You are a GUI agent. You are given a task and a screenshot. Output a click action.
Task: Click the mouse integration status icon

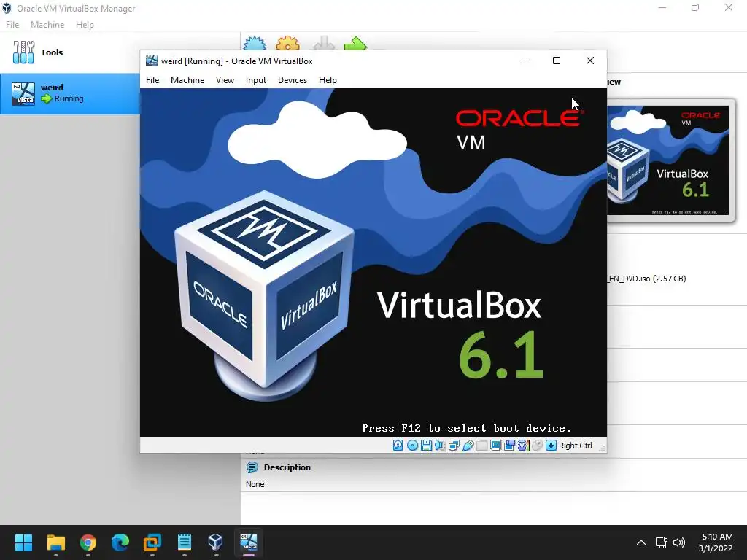pyautogui.click(x=538, y=446)
